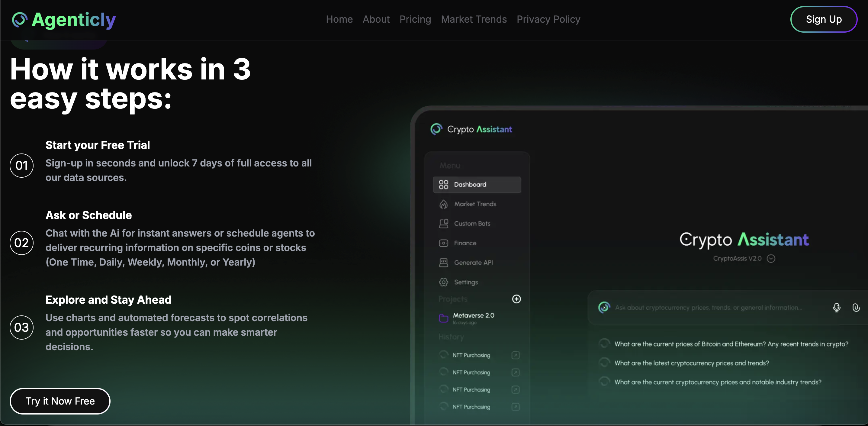Click the microphone icon in the chat bar
This screenshot has width=868, height=426.
click(x=837, y=307)
